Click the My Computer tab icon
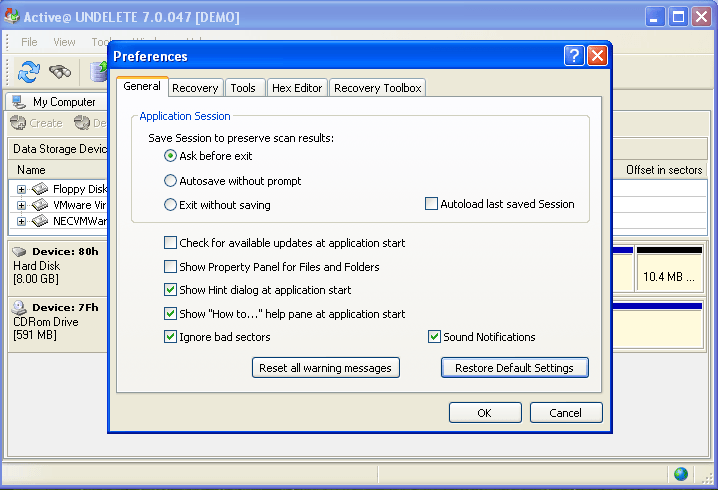The width and height of the screenshot is (718, 490). pyautogui.click(x=18, y=102)
